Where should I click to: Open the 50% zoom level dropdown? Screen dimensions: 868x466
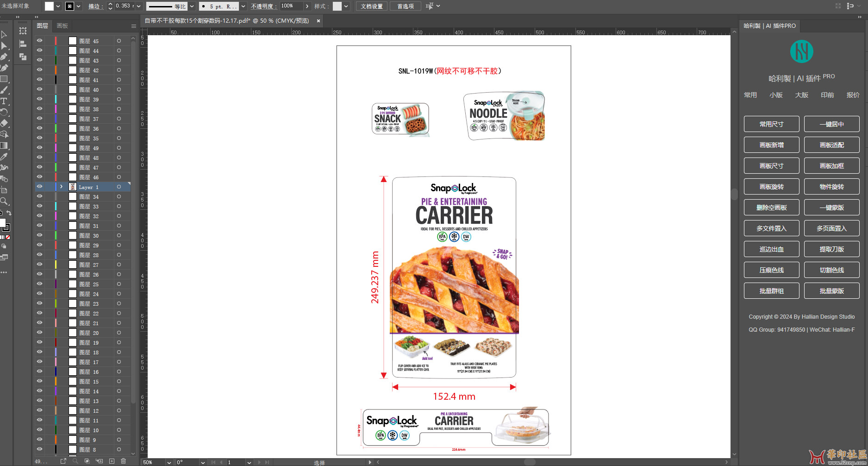click(169, 462)
